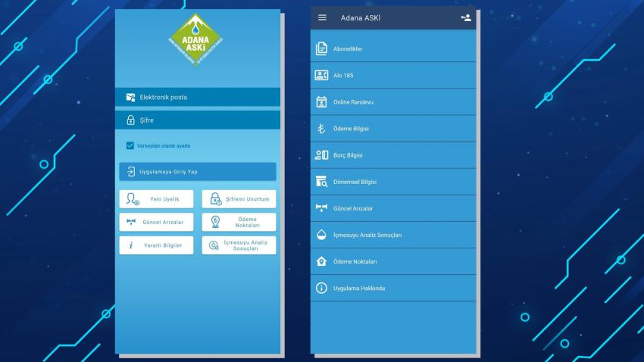This screenshot has height=362, width=644.
Task: Click the analysis icon on İçmesuyu Analiz button
Action: [214, 245]
